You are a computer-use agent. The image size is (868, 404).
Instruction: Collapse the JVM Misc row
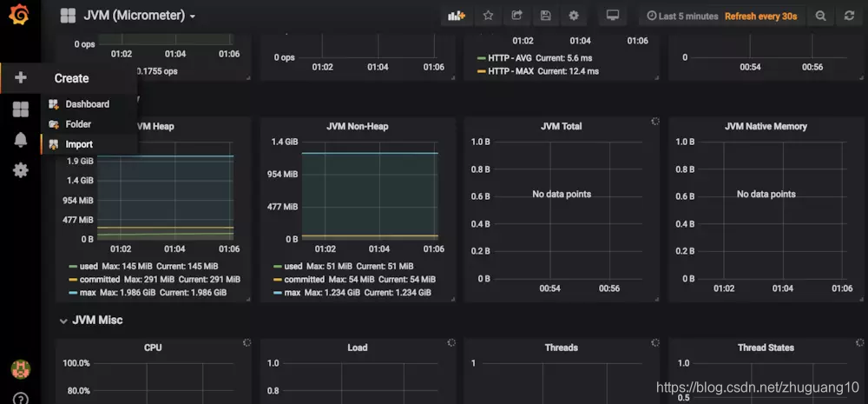pos(92,321)
